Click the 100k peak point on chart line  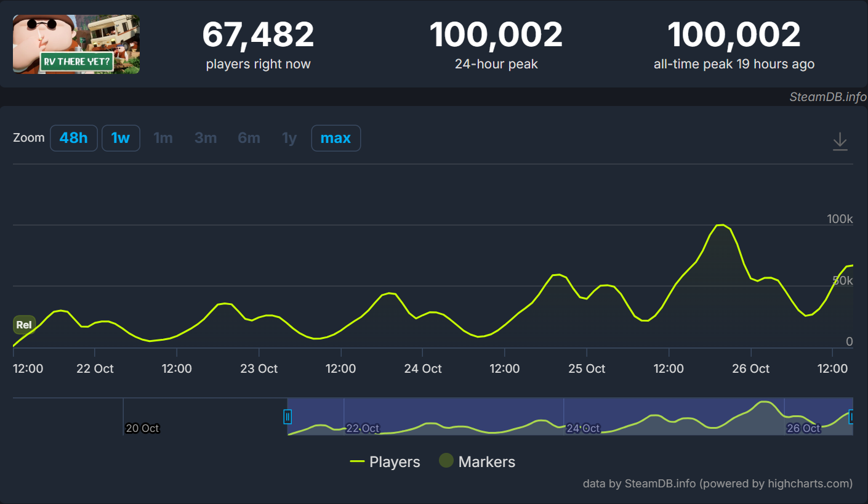pos(720,225)
